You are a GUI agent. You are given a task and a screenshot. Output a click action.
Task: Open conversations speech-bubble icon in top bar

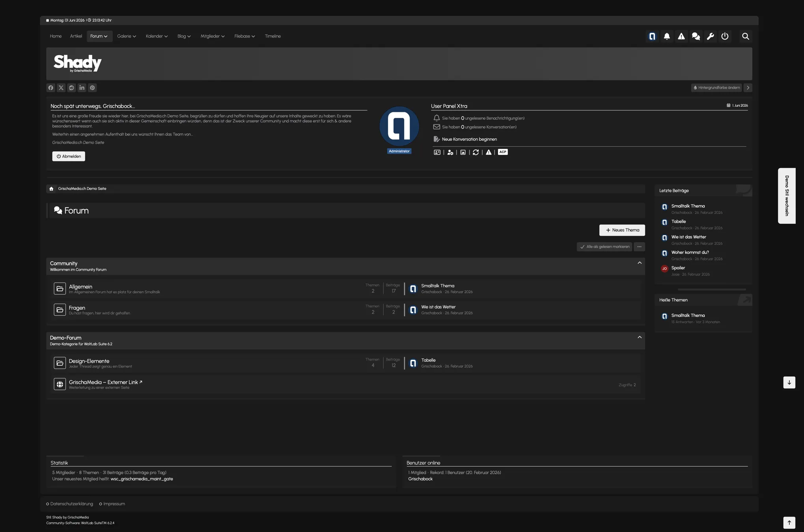coord(696,36)
